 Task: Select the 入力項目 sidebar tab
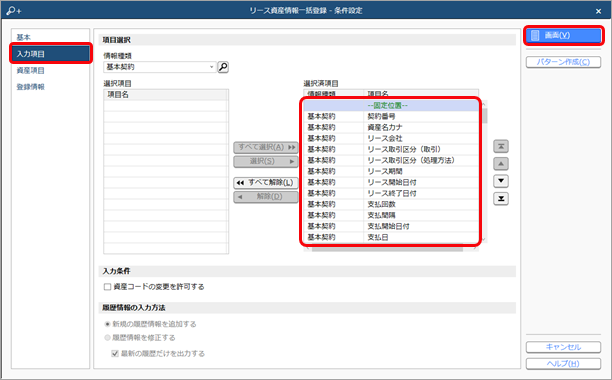pyautogui.click(x=51, y=54)
